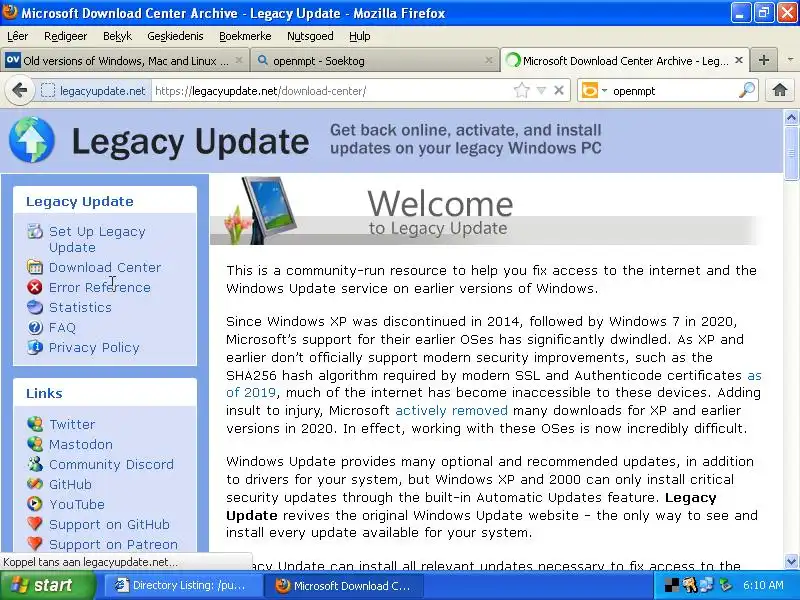Click the Community Discord people icon
Viewport: 800px width, 600px height.
tap(35, 464)
